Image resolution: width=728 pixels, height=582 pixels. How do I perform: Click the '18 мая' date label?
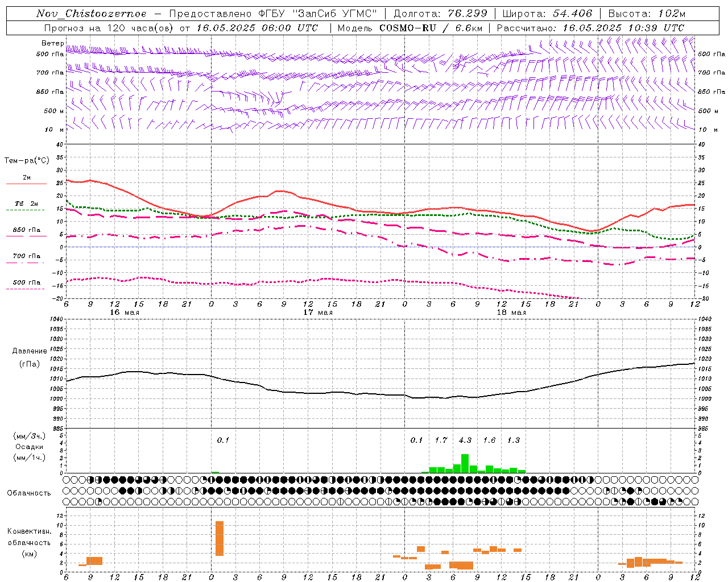pyautogui.click(x=511, y=313)
